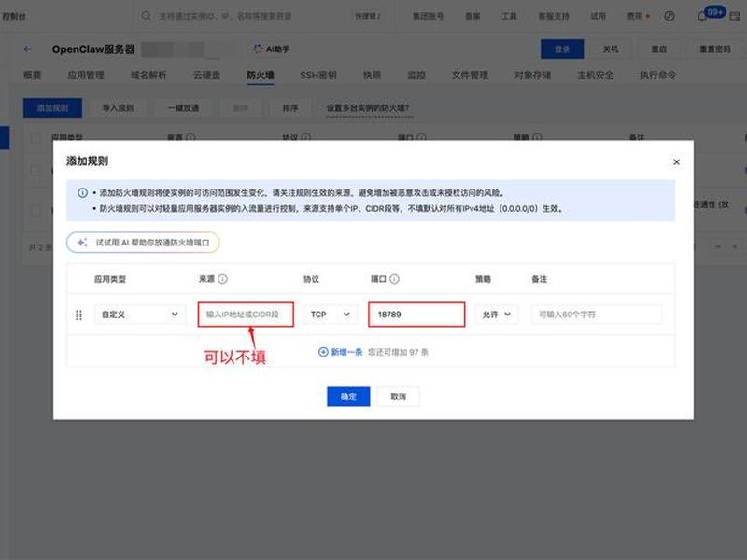Click the 一键放通 button
The height and width of the screenshot is (560, 747).
point(183,108)
